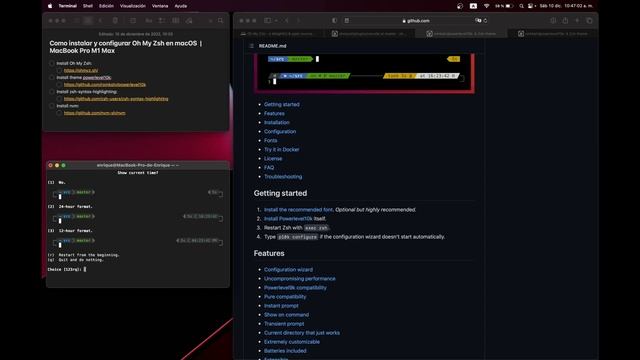Open Safari privacy report shield
This screenshot has height=360, width=640.
click(334, 20)
